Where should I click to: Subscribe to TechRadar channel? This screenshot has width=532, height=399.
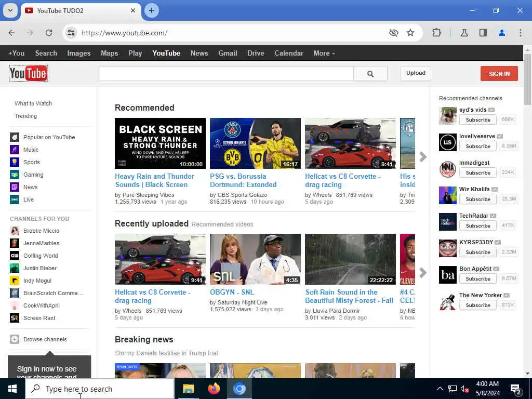click(x=478, y=225)
